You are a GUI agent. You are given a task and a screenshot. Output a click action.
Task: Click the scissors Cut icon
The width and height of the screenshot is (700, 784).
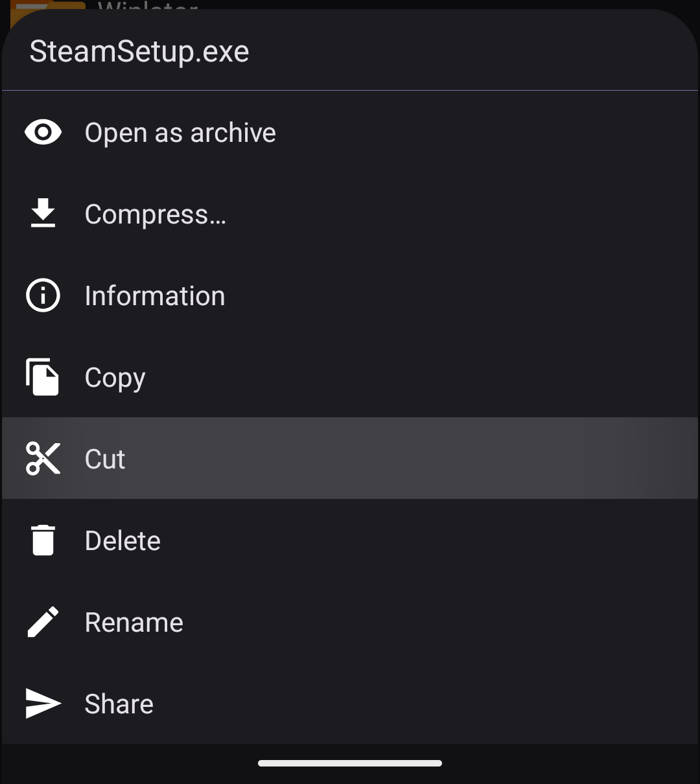point(43,459)
